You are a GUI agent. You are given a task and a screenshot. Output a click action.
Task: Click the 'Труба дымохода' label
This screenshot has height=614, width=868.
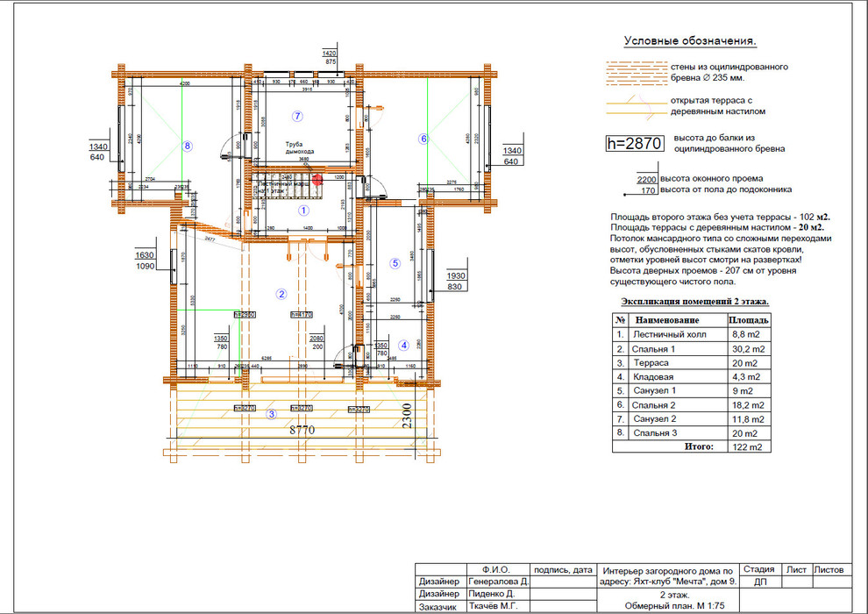point(299,147)
